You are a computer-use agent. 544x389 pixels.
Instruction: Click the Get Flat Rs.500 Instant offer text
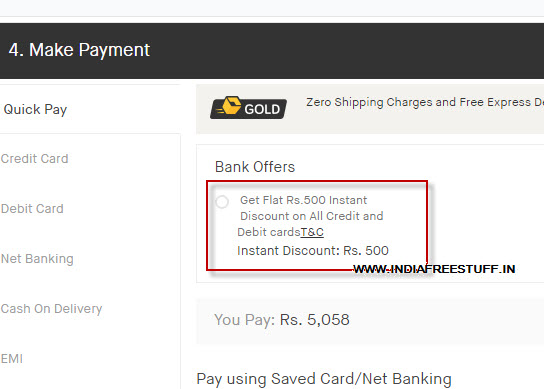click(x=304, y=200)
